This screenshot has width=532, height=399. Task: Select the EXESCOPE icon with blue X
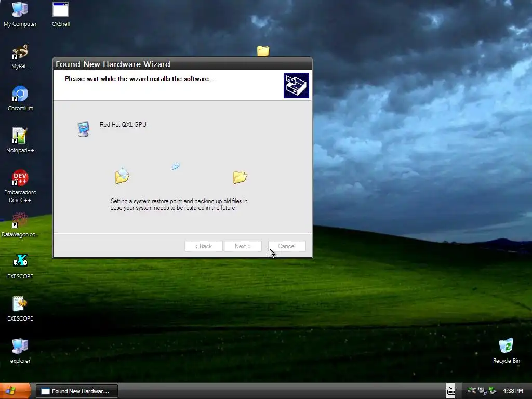pyautogui.click(x=20, y=267)
